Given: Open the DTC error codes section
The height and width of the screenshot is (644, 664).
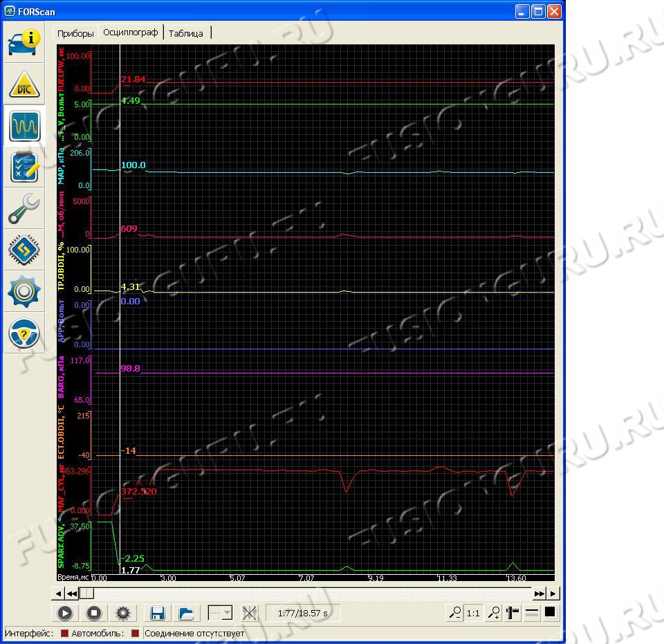Looking at the screenshot, I should pos(24,84).
